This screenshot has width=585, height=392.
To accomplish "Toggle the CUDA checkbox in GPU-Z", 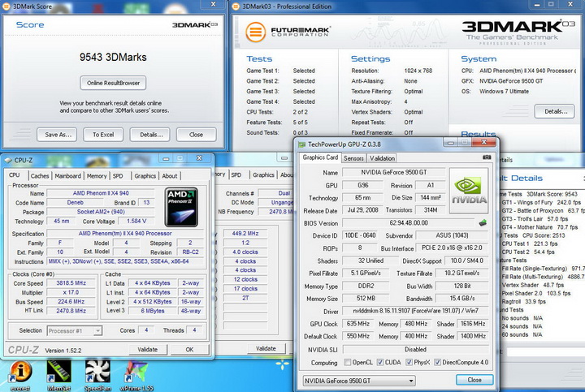I will 380,362.
